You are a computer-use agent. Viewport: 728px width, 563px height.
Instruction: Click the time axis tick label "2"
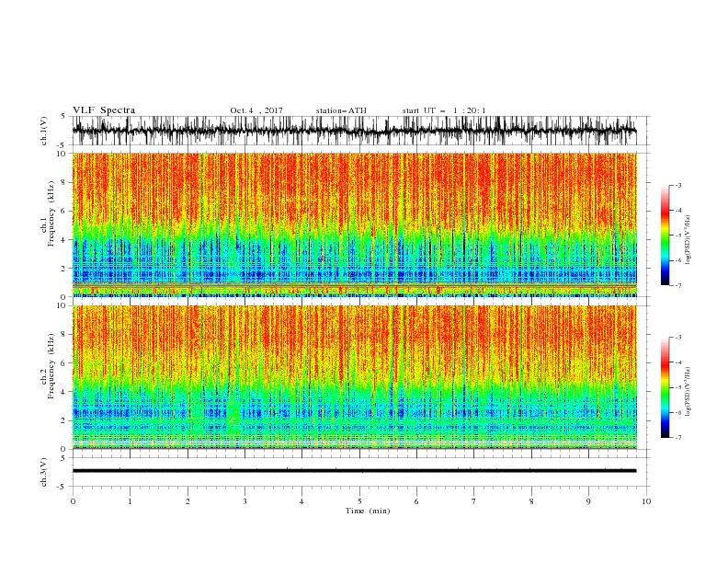pyautogui.click(x=188, y=501)
